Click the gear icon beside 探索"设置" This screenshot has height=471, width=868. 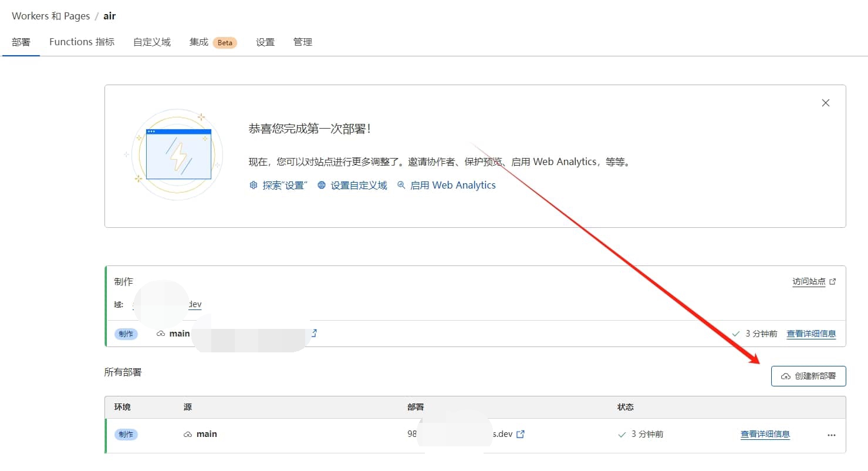(x=254, y=185)
